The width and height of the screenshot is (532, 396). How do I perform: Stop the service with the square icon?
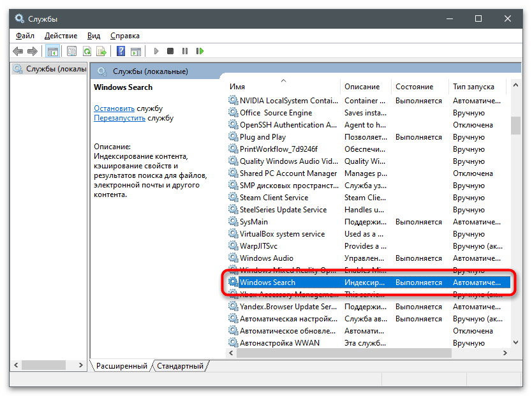170,51
